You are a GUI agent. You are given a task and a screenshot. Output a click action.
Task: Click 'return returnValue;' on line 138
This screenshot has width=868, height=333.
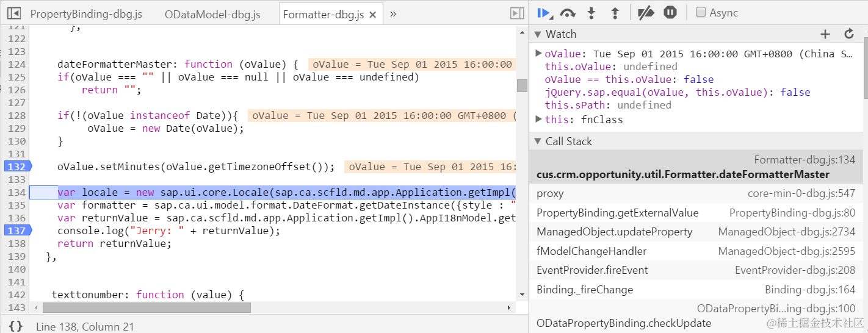coord(115,243)
